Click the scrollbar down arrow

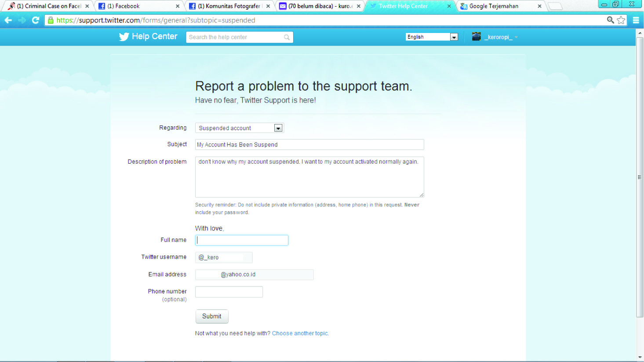coord(640,358)
